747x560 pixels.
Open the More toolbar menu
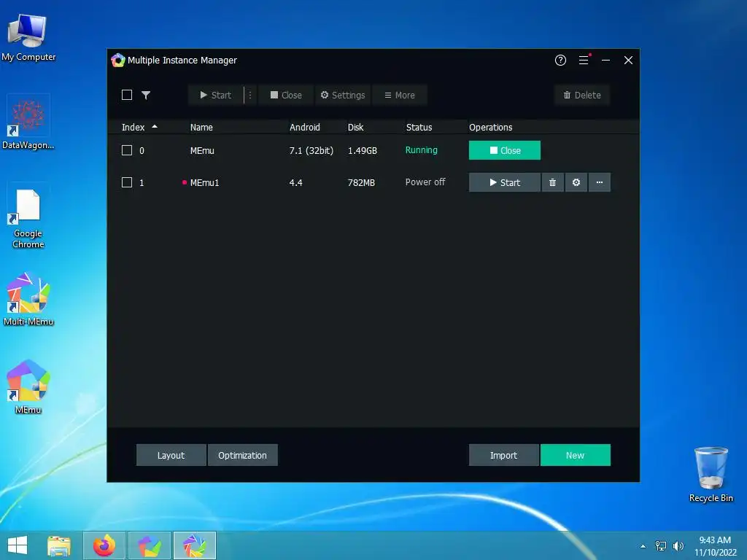[400, 95]
